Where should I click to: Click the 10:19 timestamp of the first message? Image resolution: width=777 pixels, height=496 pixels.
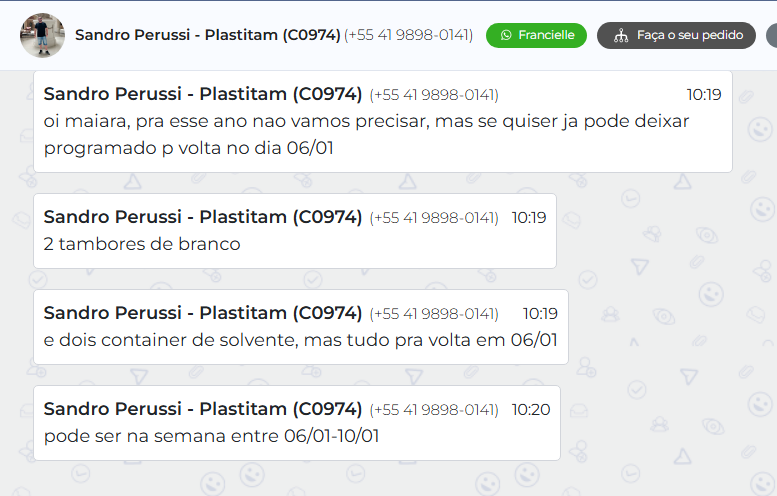(703, 95)
